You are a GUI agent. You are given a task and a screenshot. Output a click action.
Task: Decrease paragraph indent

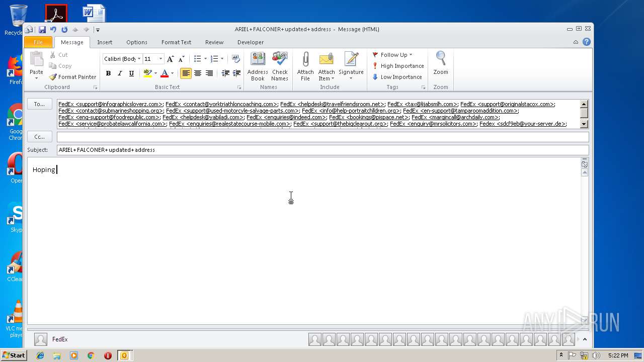coord(225,73)
